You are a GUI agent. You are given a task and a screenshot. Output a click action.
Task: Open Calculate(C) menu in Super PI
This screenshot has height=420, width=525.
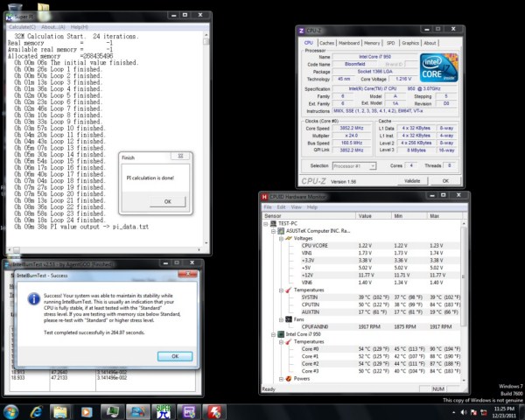(x=22, y=27)
